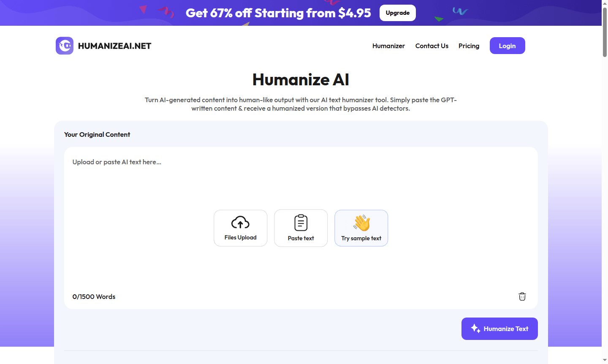The width and height of the screenshot is (608, 364).
Task: View the Pricing page
Action: pyautogui.click(x=469, y=46)
